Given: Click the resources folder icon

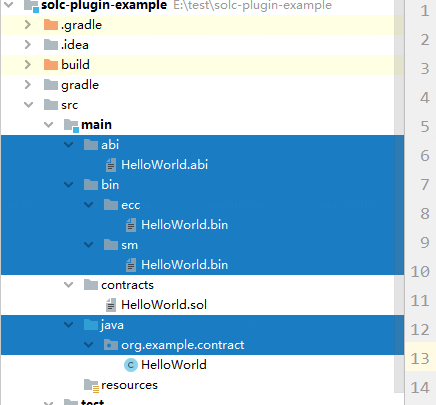Looking at the screenshot, I should tap(91, 385).
